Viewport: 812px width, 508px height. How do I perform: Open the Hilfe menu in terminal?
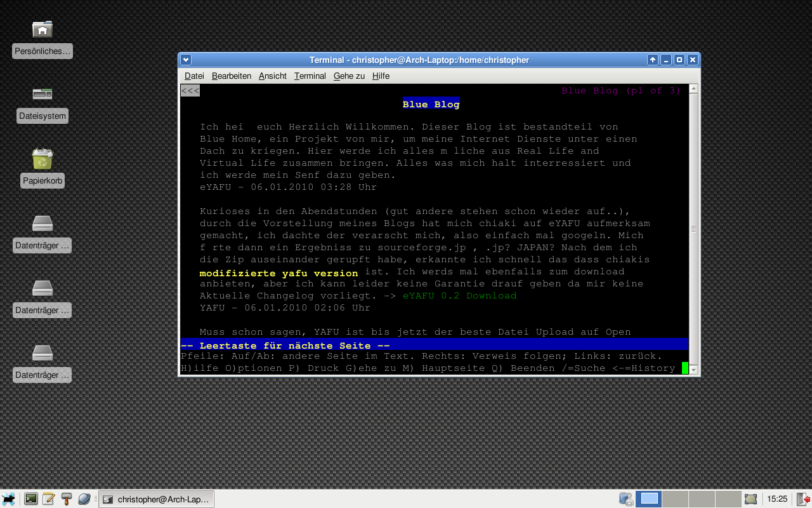(381, 76)
